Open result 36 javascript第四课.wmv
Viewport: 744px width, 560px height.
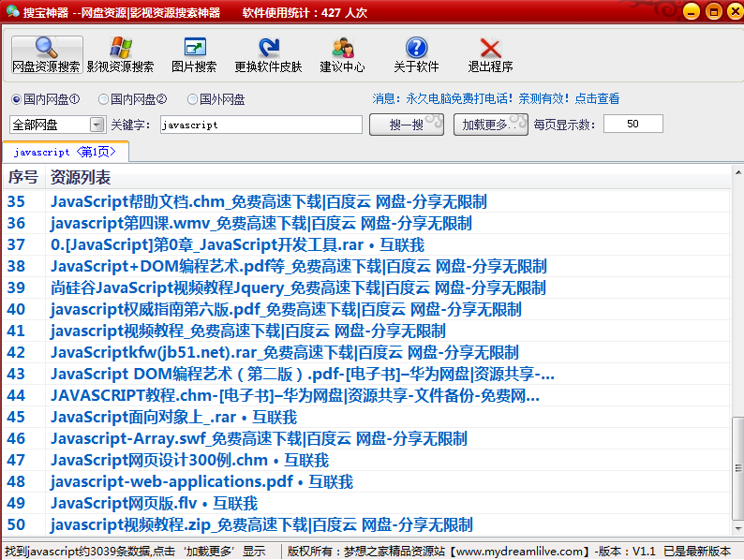261,223
